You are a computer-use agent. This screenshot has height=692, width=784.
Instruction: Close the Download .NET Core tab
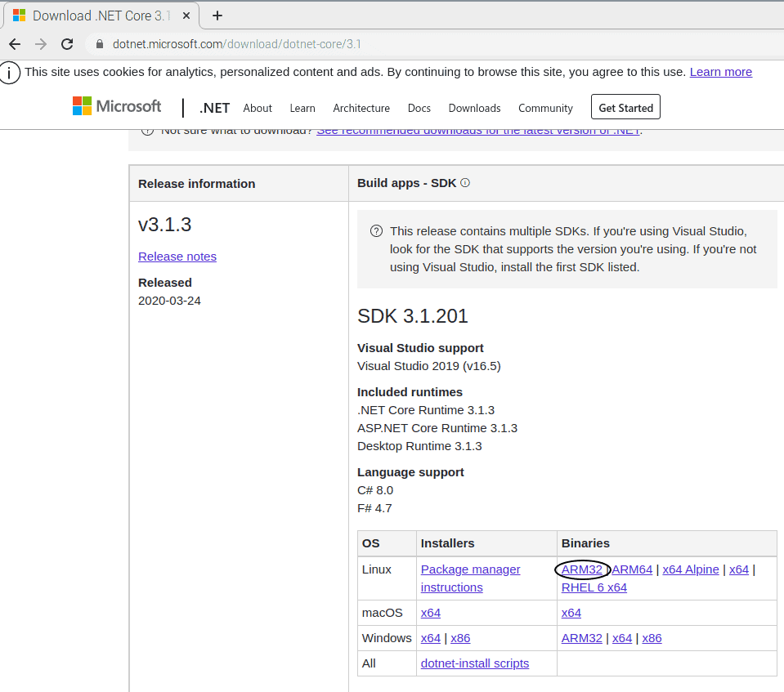[186, 16]
